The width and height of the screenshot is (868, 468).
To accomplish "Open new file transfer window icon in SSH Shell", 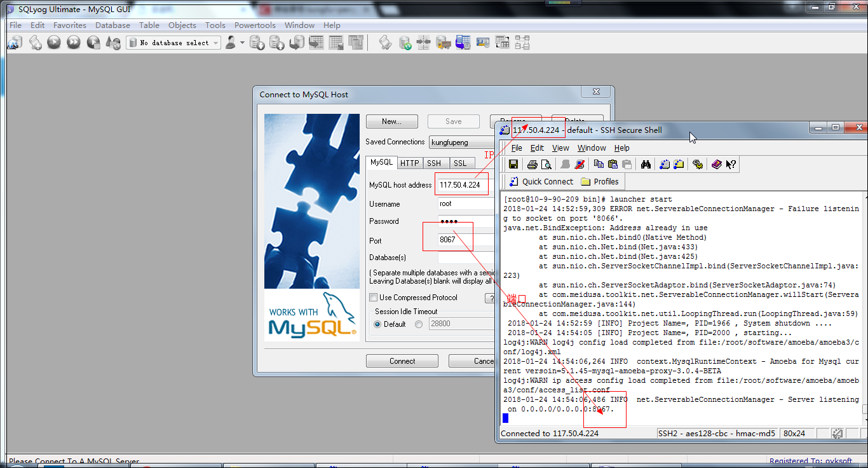I will click(x=679, y=164).
